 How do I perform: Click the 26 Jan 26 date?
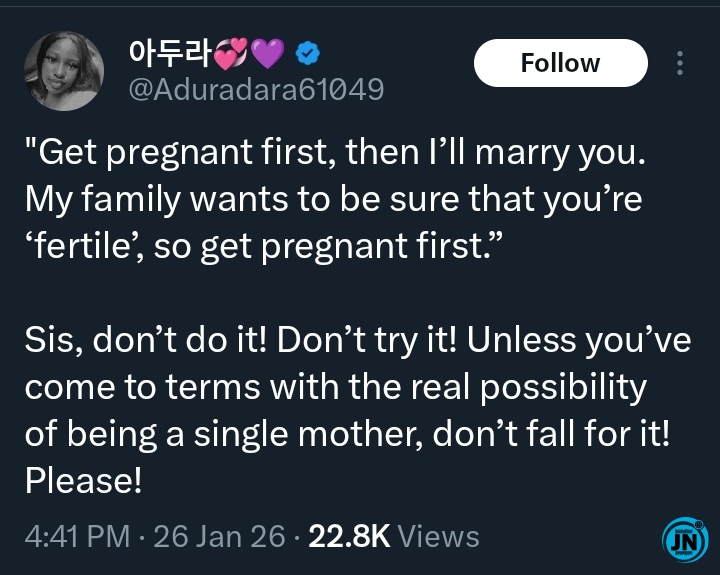point(220,536)
